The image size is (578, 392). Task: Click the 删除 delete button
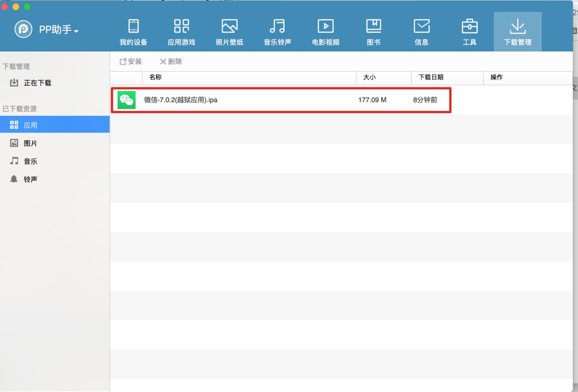click(x=171, y=62)
